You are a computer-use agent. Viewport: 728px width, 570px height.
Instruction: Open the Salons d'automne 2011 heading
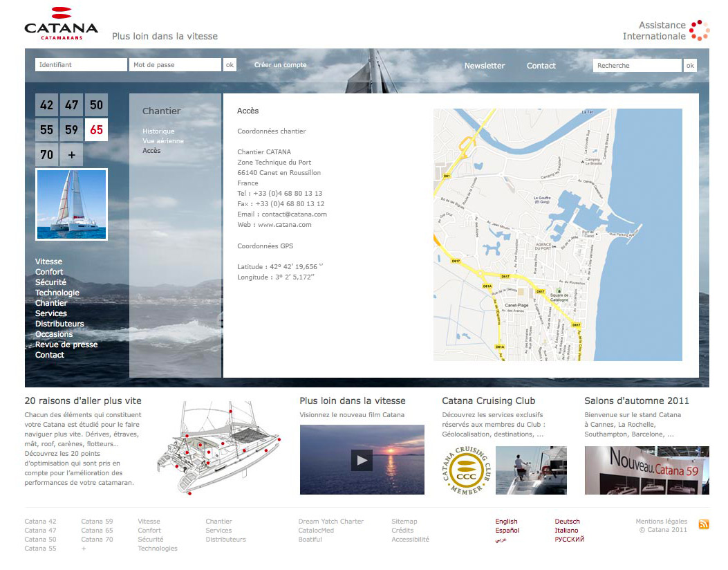click(637, 401)
